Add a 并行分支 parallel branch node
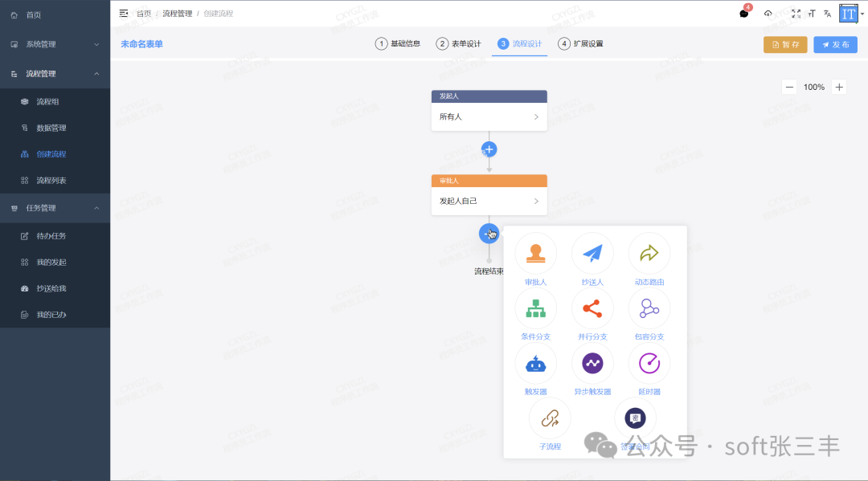 pos(592,308)
